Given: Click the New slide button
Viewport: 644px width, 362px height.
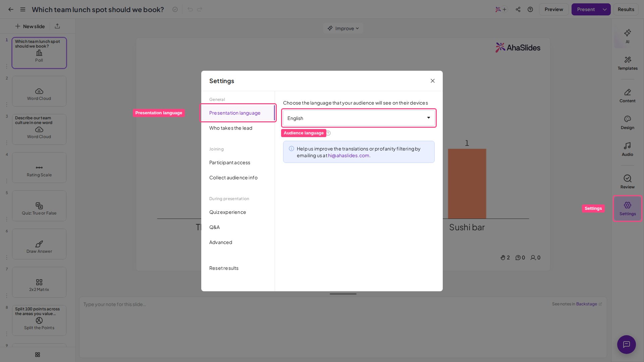Looking at the screenshot, I should coord(30,26).
